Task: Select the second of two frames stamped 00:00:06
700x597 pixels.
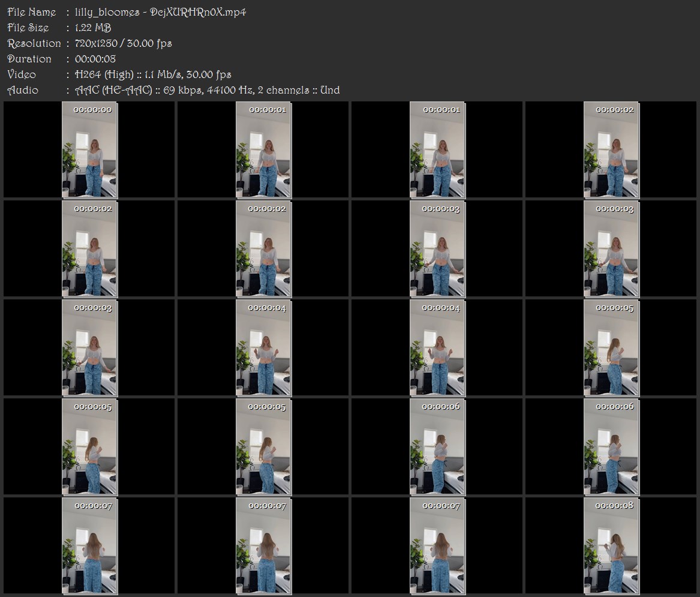Action: click(611, 446)
